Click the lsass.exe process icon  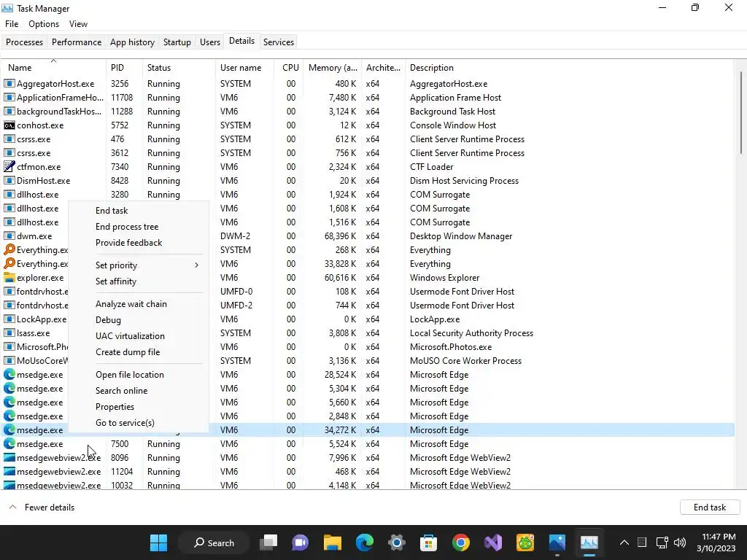tap(9, 332)
